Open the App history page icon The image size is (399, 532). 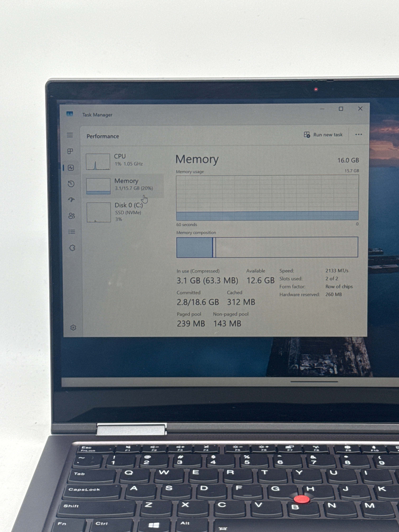71,184
